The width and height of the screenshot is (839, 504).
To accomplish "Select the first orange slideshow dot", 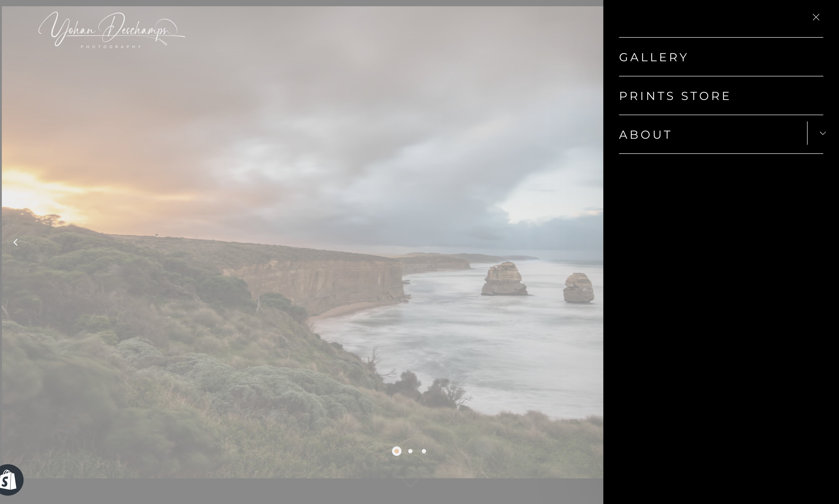I will pos(396,451).
